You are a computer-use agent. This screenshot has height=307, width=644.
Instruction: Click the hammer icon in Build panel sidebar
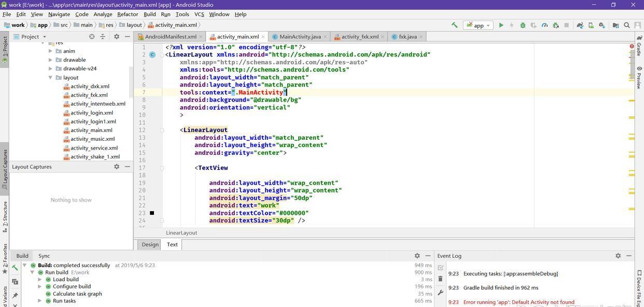tap(15, 268)
